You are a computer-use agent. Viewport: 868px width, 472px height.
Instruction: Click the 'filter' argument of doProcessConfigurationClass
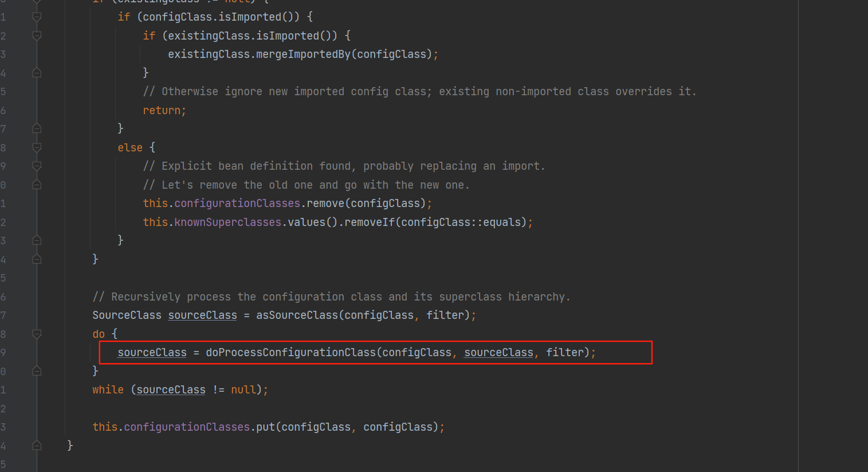[x=564, y=352]
